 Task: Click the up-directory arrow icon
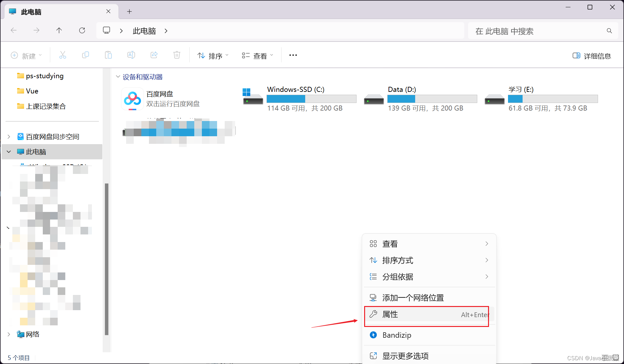point(59,30)
